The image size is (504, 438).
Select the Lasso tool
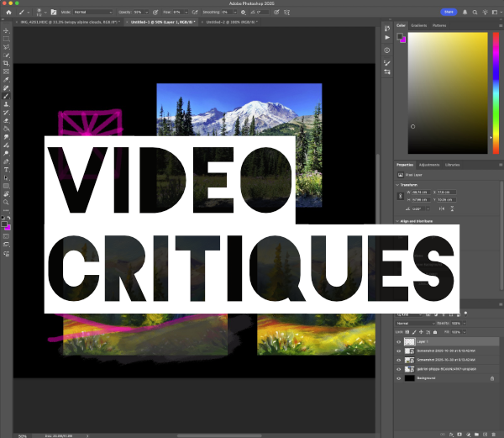pyautogui.click(x=6, y=47)
